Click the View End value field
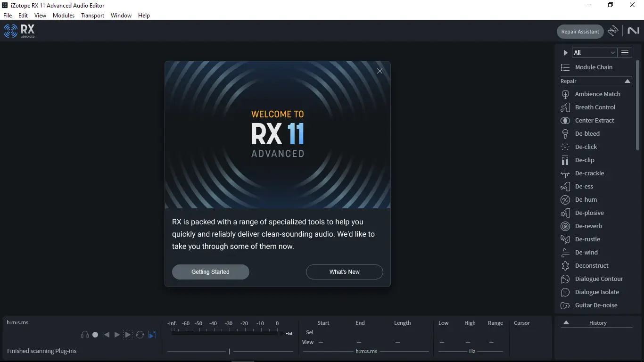This screenshot has width=644, height=362. click(x=359, y=342)
